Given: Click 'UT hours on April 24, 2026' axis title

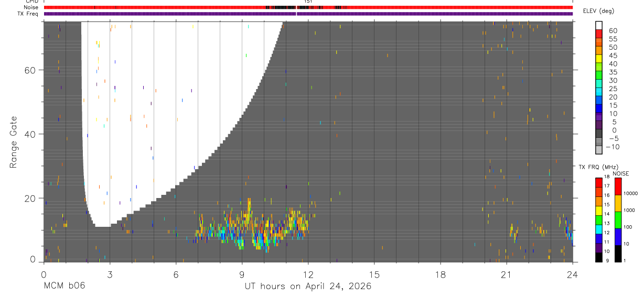Looking at the screenshot, I should click(x=308, y=287).
